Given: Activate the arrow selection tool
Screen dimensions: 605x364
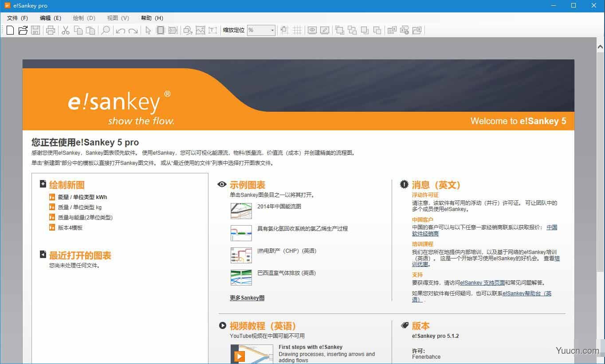Looking at the screenshot, I should 149,30.
